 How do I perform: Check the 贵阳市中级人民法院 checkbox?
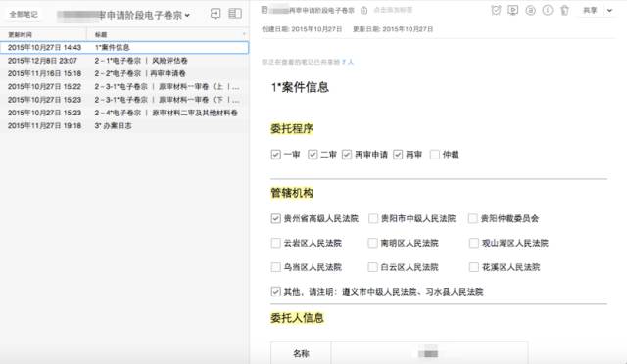click(x=372, y=218)
